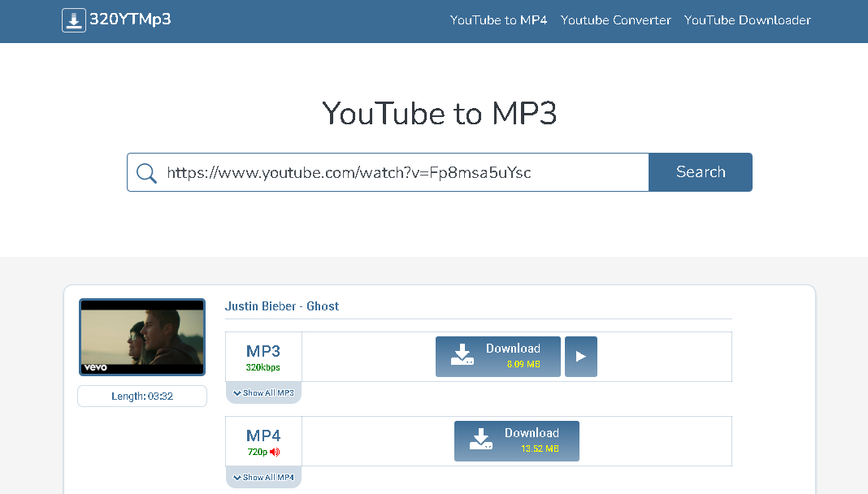Viewport: 868px width, 494px height.
Task: Play the MP3 audio preview
Action: click(x=580, y=357)
